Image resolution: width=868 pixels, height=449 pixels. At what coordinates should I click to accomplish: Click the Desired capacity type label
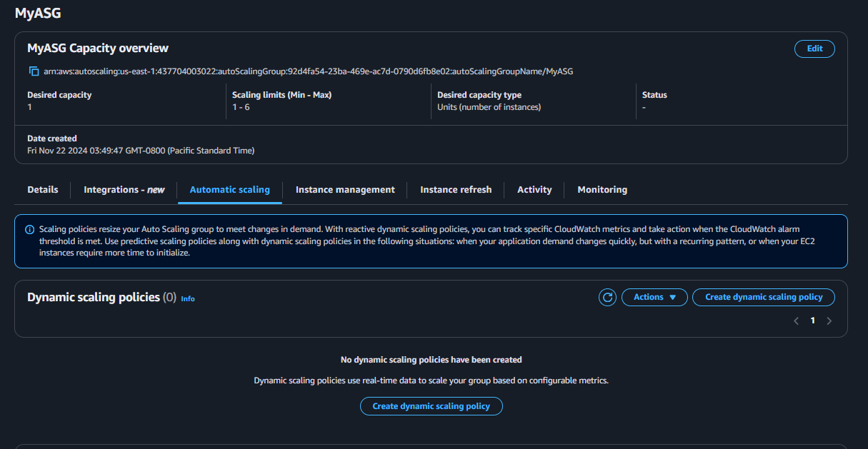pyautogui.click(x=479, y=95)
